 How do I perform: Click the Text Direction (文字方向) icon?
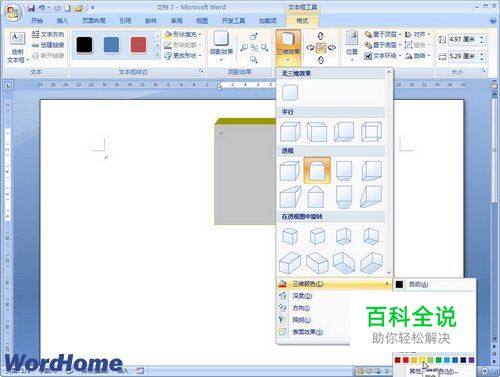pos(35,34)
